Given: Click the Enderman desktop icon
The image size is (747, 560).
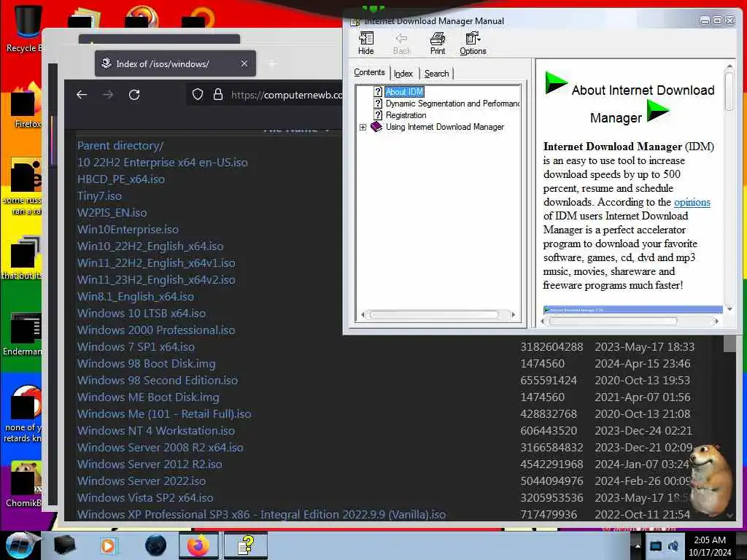Looking at the screenshot, I should [x=24, y=334].
